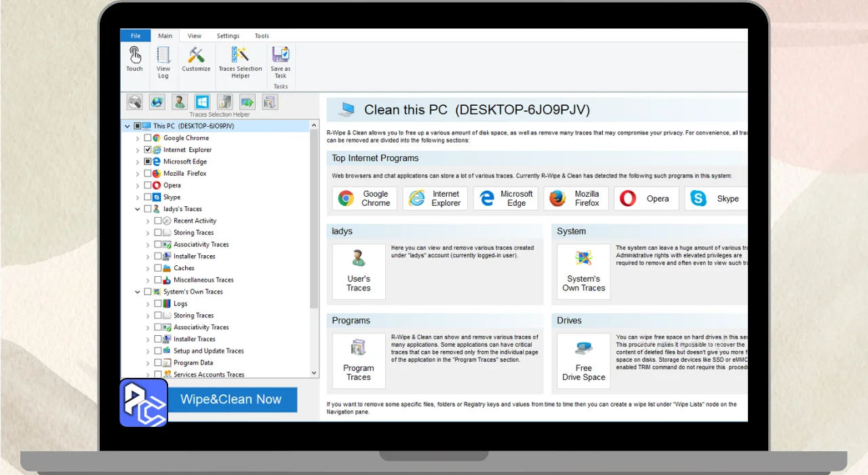This screenshot has height=475, width=868.
Task: Open the User's Traces tile button
Action: 359,271
